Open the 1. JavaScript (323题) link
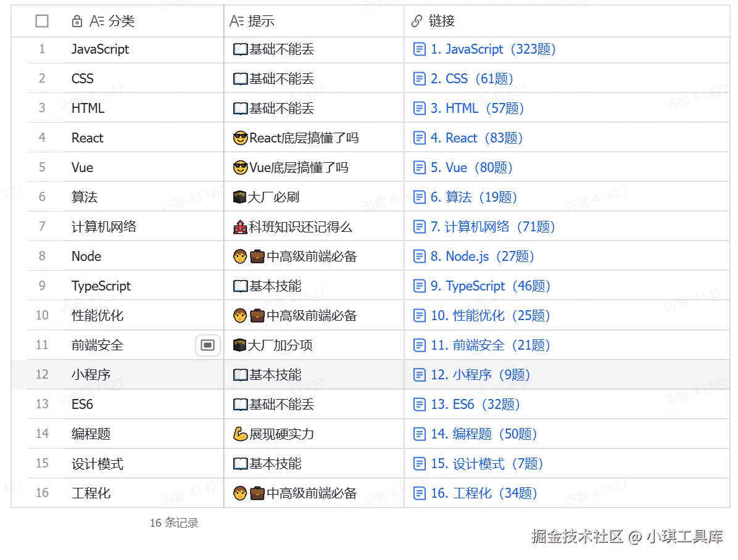Viewport: 738px width, 560px height. click(x=493, y=49)
